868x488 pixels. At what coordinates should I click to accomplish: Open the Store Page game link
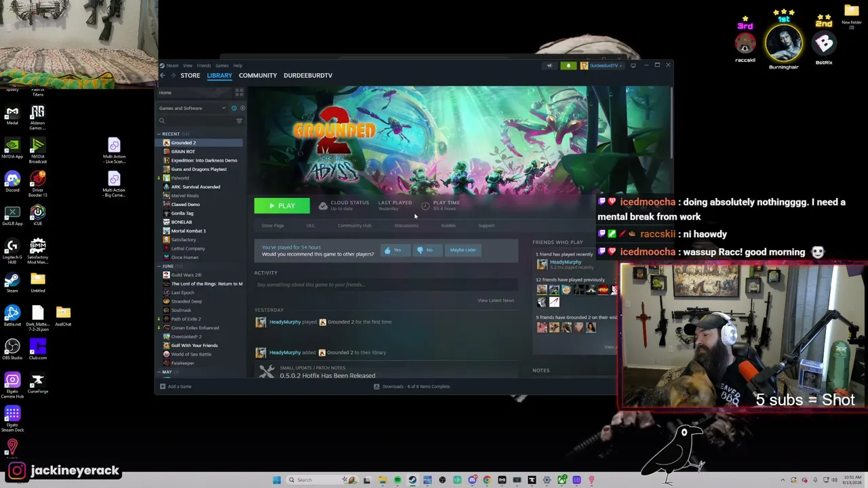(x=273, y=226)
